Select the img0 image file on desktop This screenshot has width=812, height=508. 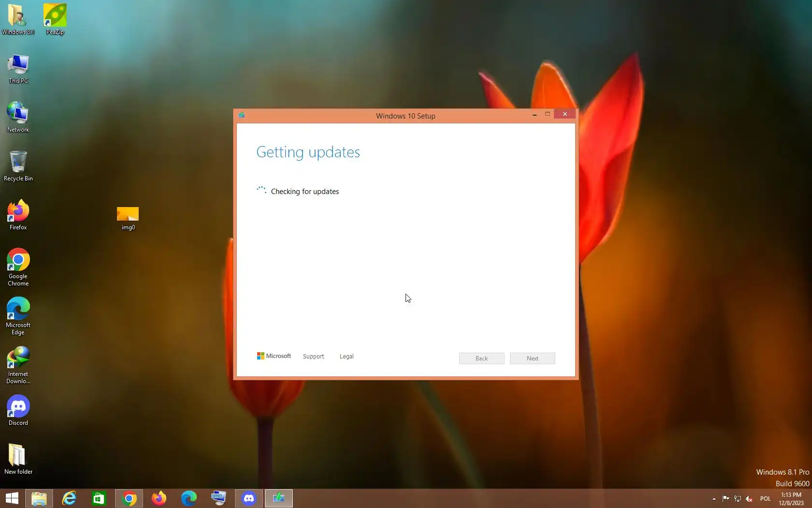pos(128,219)
